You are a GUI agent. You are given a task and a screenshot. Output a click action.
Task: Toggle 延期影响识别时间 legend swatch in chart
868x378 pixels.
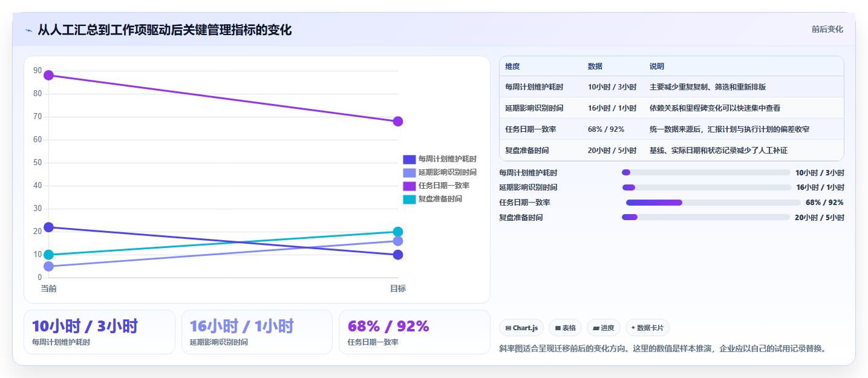(x=410, y=172)
